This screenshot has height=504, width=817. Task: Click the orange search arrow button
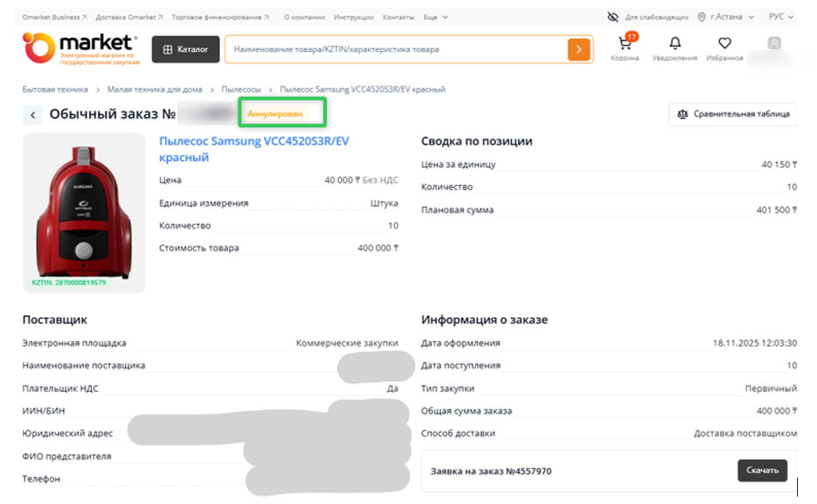579,49
